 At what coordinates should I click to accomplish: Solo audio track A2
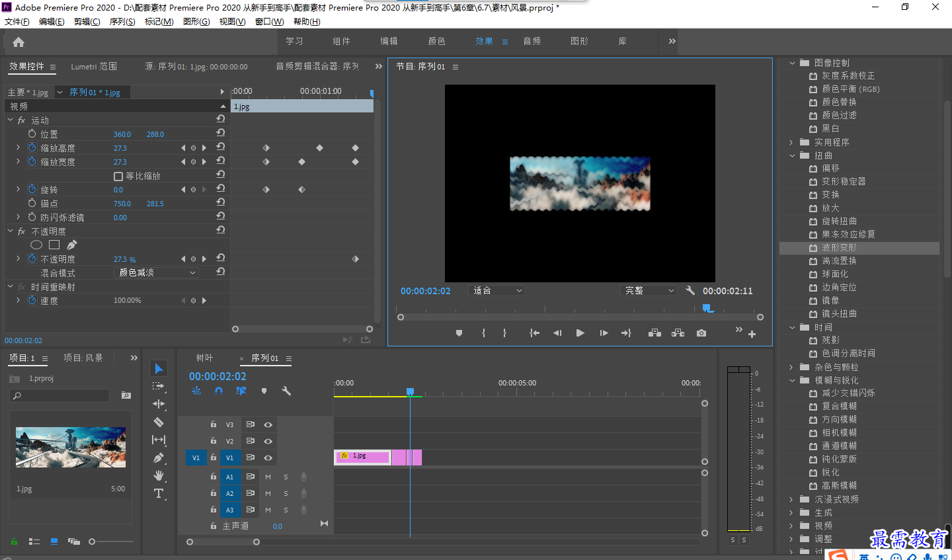pos(286,493)
